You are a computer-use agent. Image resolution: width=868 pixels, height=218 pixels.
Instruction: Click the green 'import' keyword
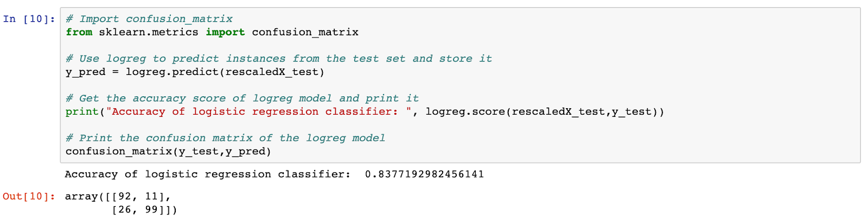225,32
